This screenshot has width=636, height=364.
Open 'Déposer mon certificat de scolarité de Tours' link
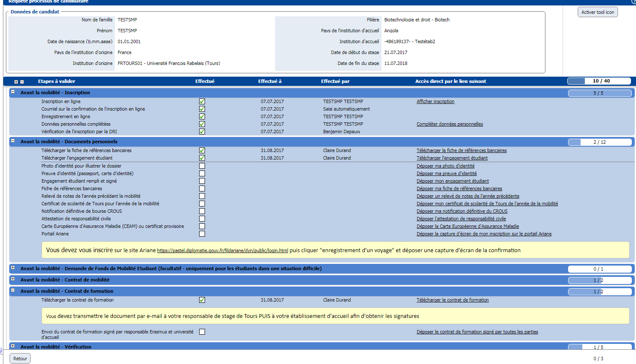coord(487,204)
